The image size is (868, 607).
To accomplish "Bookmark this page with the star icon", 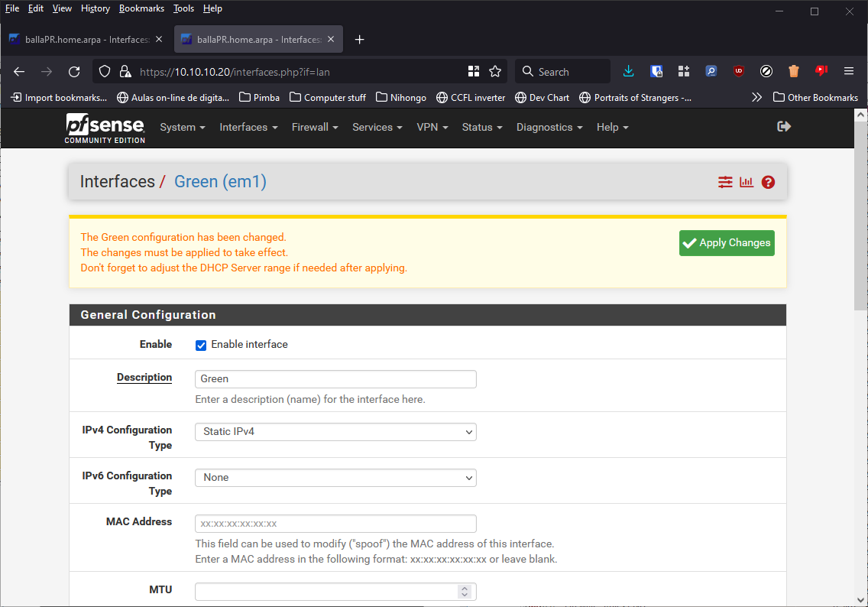I will pyautogui.click(x=495, y=72).
